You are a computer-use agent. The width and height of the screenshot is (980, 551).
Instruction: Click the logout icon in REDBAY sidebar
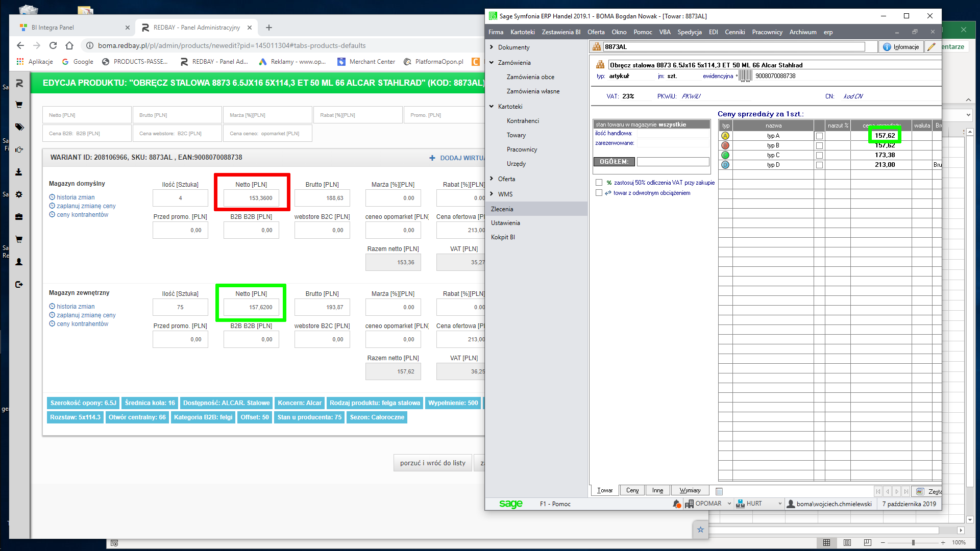(19, 284)
